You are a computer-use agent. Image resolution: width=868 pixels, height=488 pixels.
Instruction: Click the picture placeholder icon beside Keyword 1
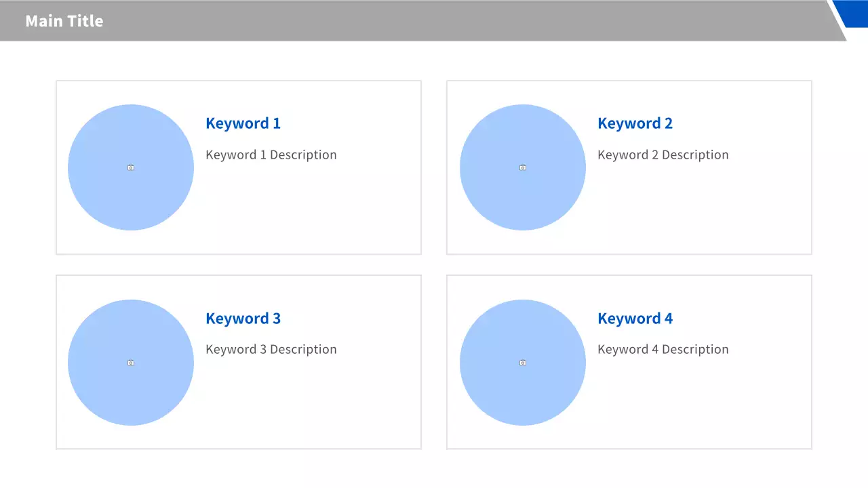tap(131, 167)
